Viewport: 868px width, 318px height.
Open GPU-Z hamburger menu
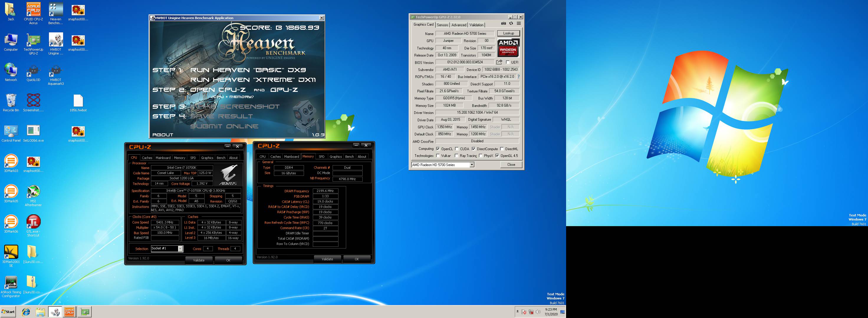point(519,24)
